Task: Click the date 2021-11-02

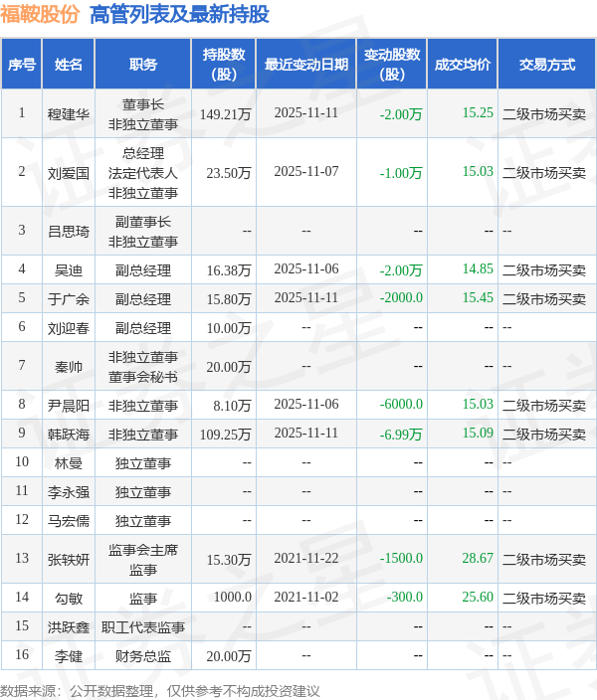Action: 306,597
